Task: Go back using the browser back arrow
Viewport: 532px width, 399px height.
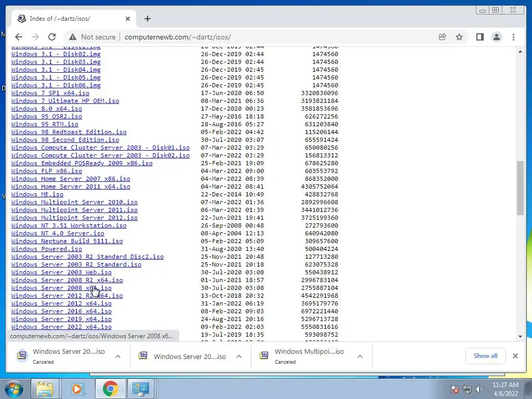Action: [x=19, y=37]
